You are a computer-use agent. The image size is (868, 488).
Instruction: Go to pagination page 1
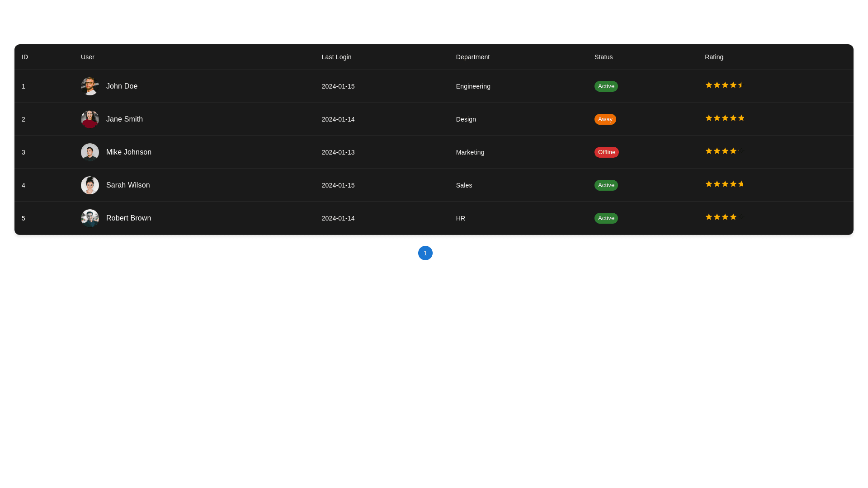coord(425,253)
